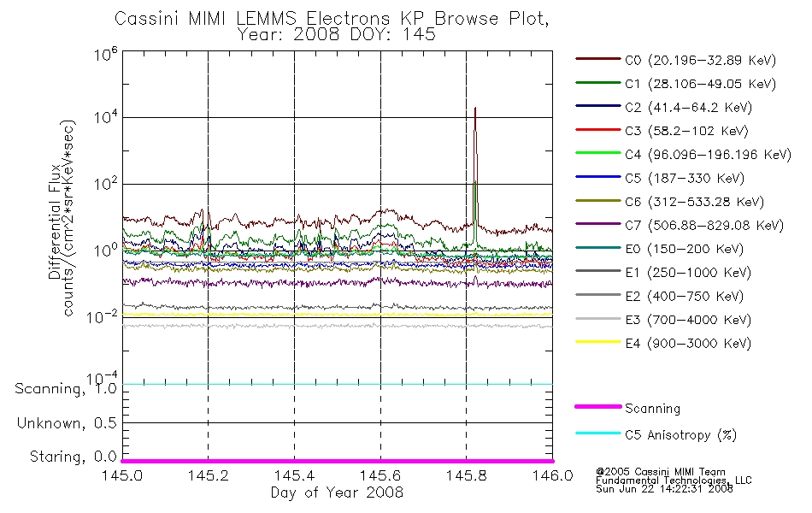Click the timestamp 'Sun Jun 22 14:22:31 2008'
The height and width of the screenshot is (513, 812).
(664, 489)
